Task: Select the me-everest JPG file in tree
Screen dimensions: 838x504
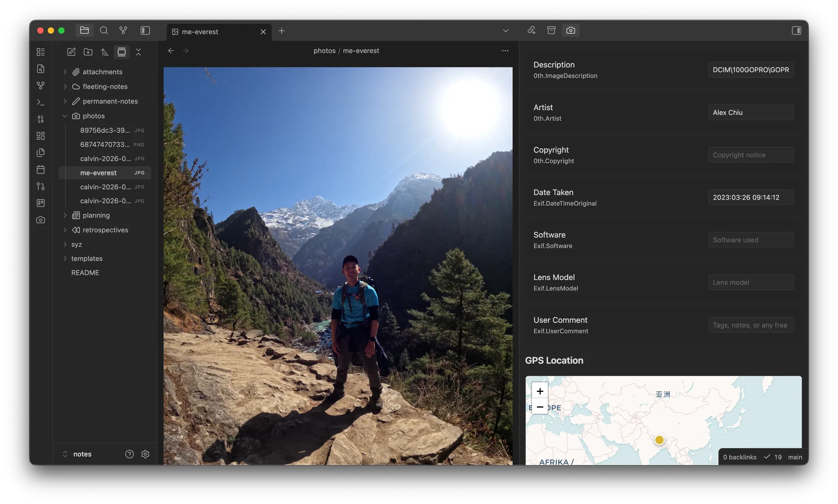Action: point(105,173)
